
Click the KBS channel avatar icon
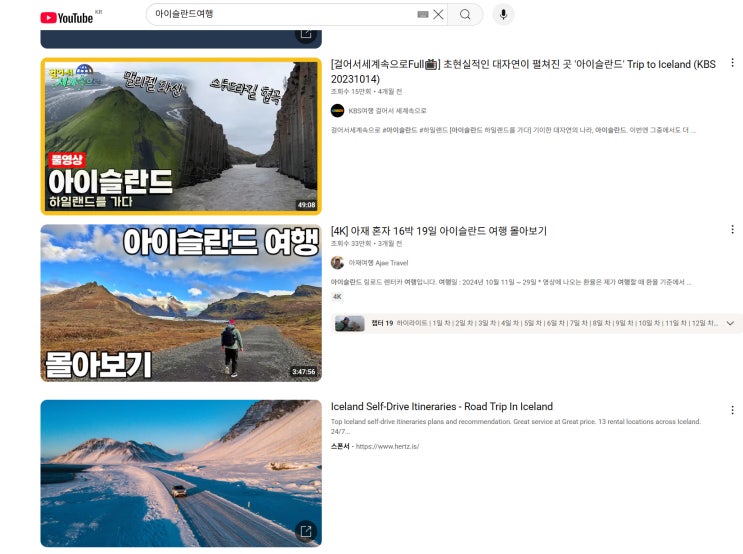(x=337, y=111)
